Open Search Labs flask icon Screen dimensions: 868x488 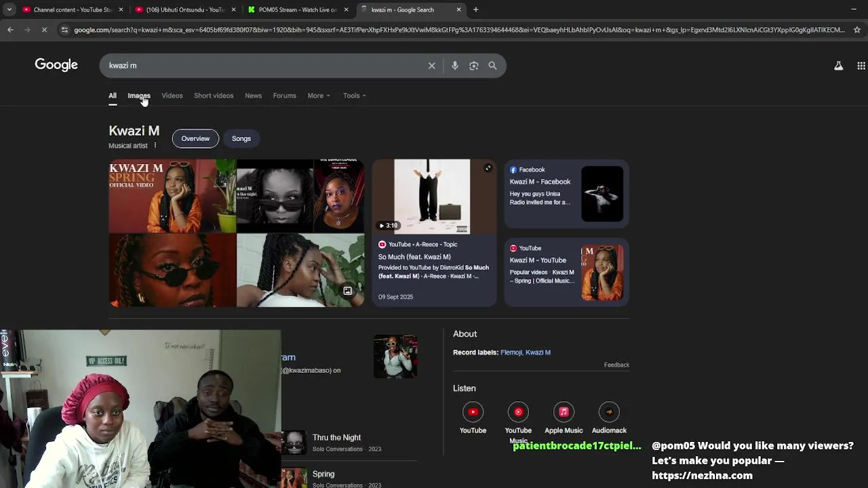(x=839, y=66)
